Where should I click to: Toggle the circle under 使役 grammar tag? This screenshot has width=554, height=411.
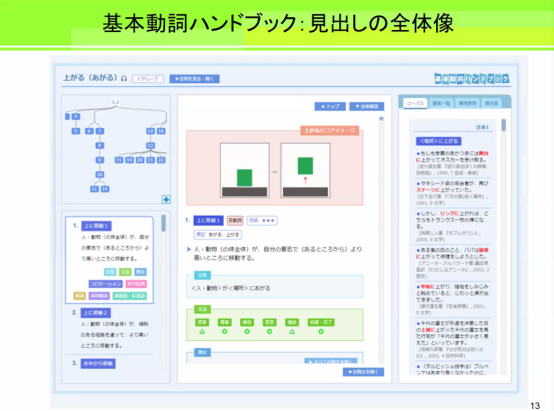247,332
